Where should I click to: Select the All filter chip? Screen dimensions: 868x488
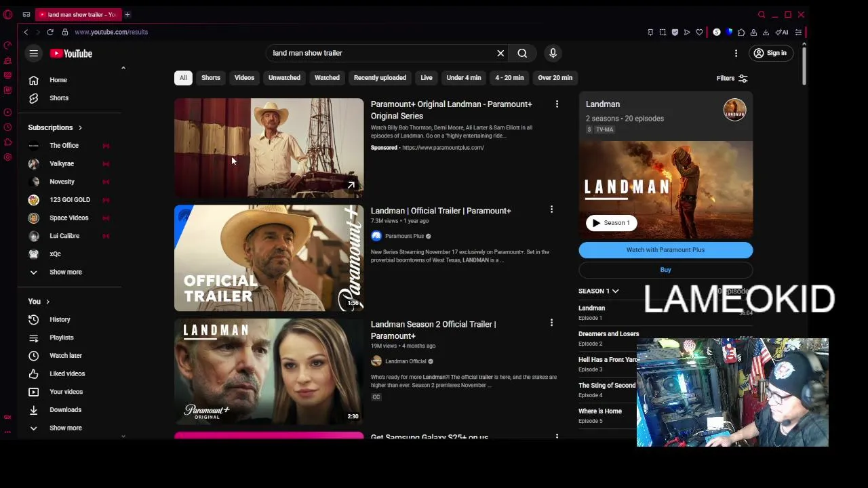183,77
